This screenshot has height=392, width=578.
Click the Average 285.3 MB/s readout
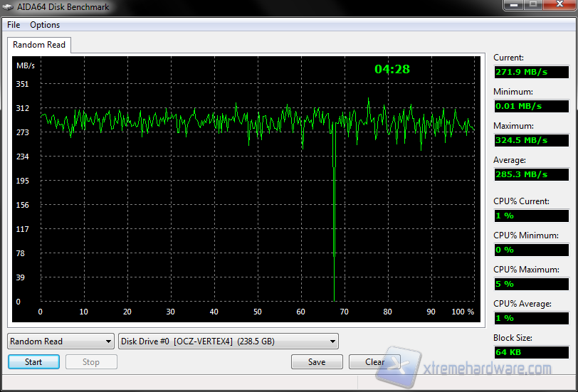coord(531,174)
